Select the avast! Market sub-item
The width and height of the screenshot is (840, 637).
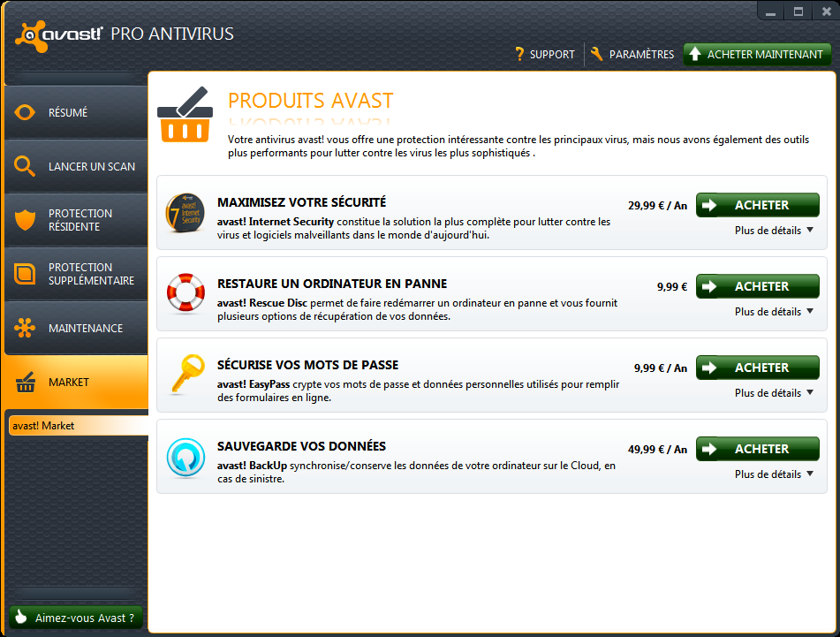point(79,426)
